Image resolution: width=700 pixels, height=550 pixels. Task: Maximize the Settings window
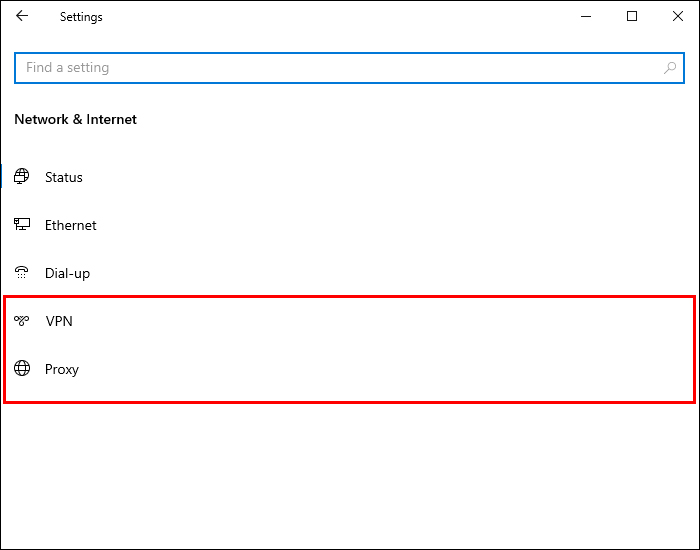(x=632, y=16)
